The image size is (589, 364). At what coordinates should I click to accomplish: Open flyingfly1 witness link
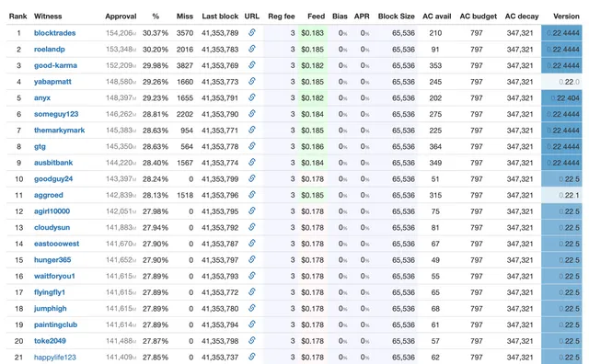pos(50,292)
